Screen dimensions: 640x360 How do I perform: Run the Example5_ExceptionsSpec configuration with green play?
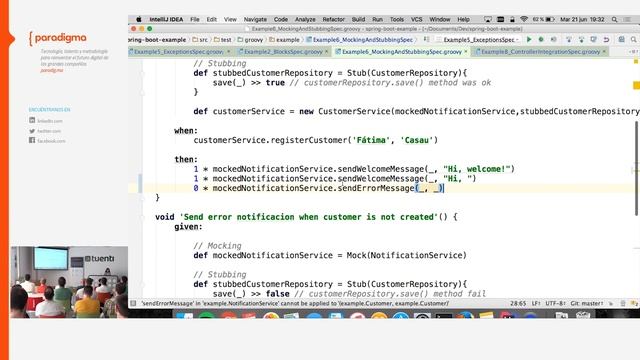coord(529,40)
